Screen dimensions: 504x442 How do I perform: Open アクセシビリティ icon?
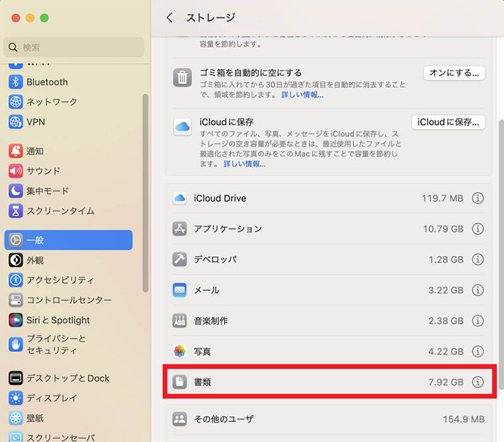15,280
